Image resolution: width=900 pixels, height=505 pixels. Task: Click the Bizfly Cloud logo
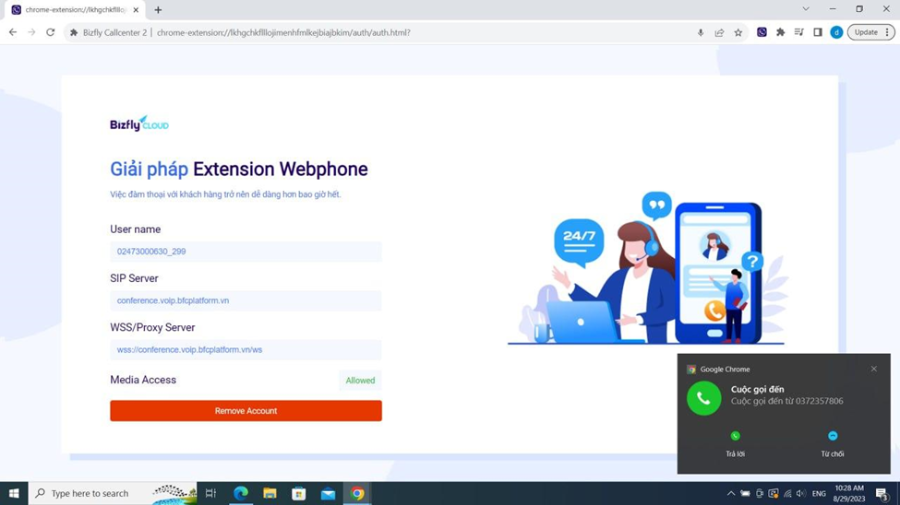(139, 123)
